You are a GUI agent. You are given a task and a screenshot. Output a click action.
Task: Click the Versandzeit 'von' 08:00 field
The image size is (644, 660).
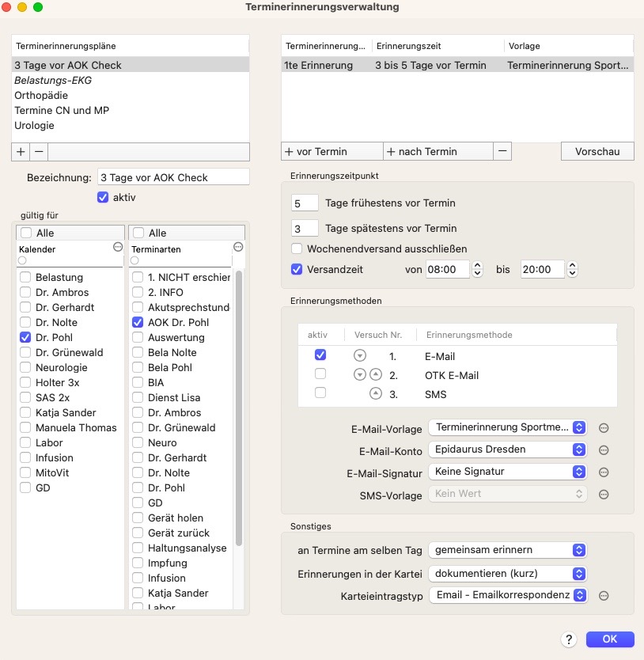(448, 269)
